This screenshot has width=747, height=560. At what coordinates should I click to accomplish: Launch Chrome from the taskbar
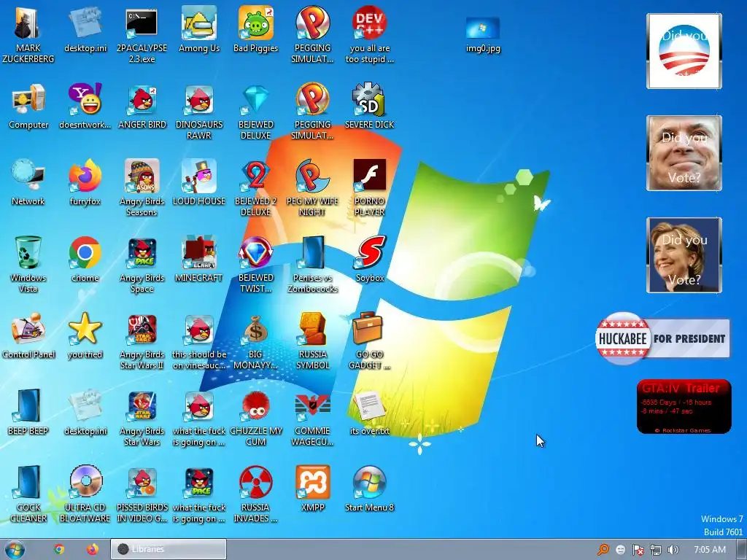pos(59,549)
